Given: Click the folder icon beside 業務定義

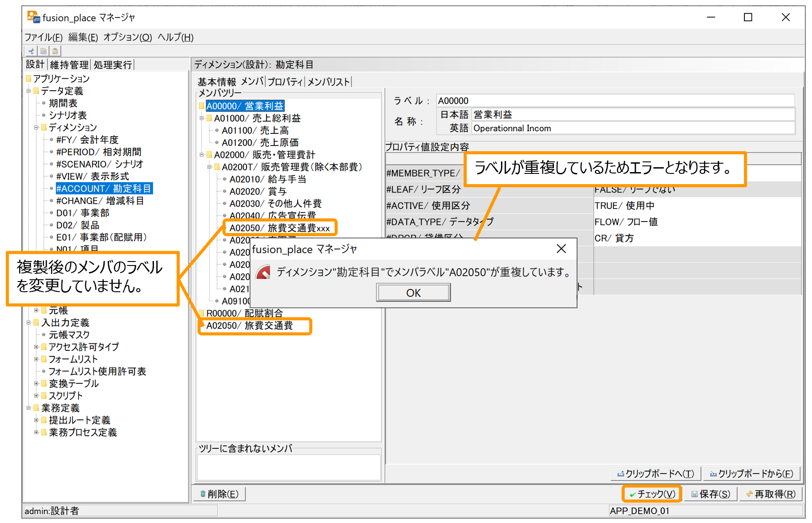Looking at the screenshot, I should (x=36, y=408).
